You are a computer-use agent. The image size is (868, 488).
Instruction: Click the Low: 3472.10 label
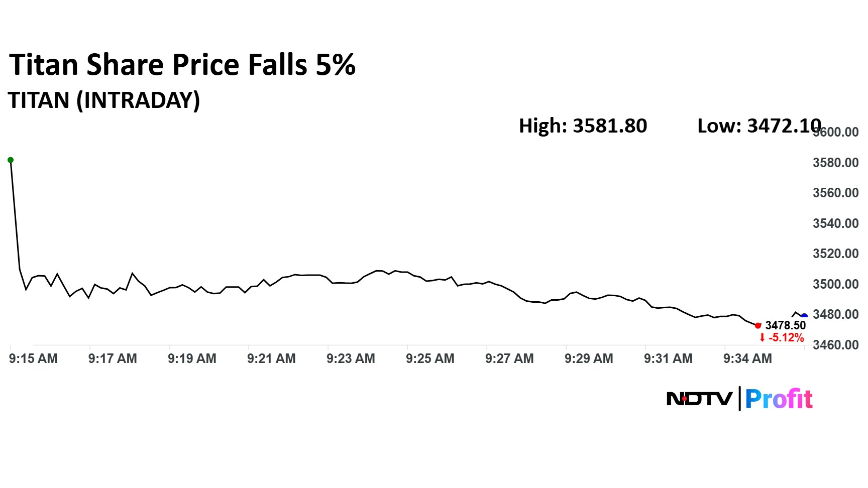tap(758, 126)
